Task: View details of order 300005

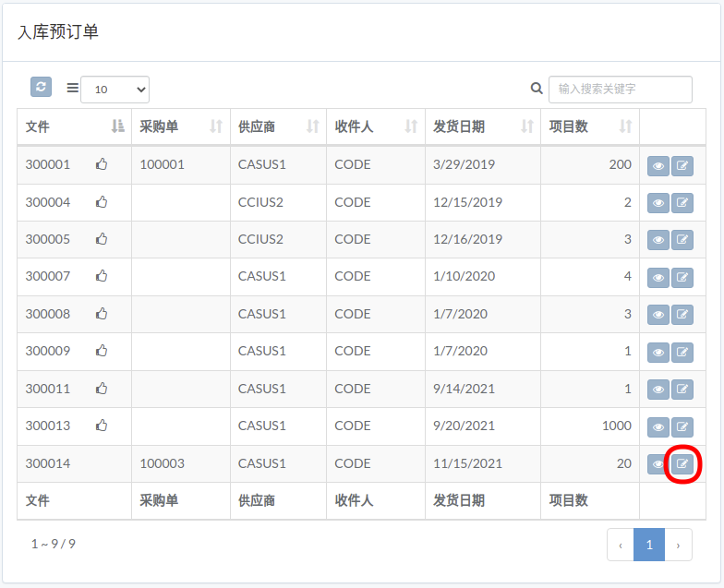Action: point(658,240)
